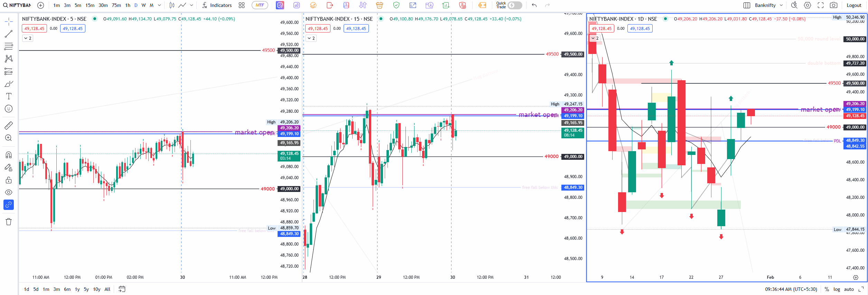
Task: Click the purple chart-edit toolbar icon
Action: pos(280,5)
